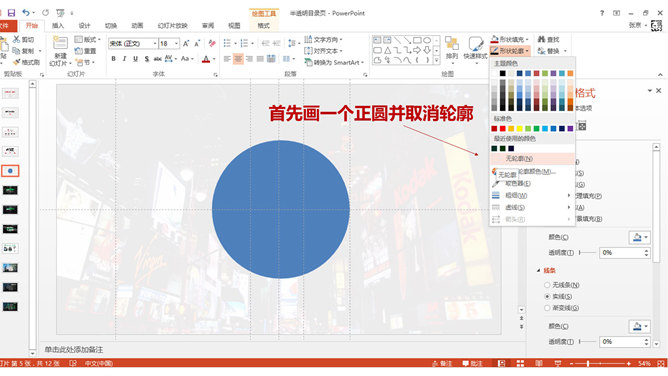Expand the 粗细 weight submenu

tap(531, 195)
